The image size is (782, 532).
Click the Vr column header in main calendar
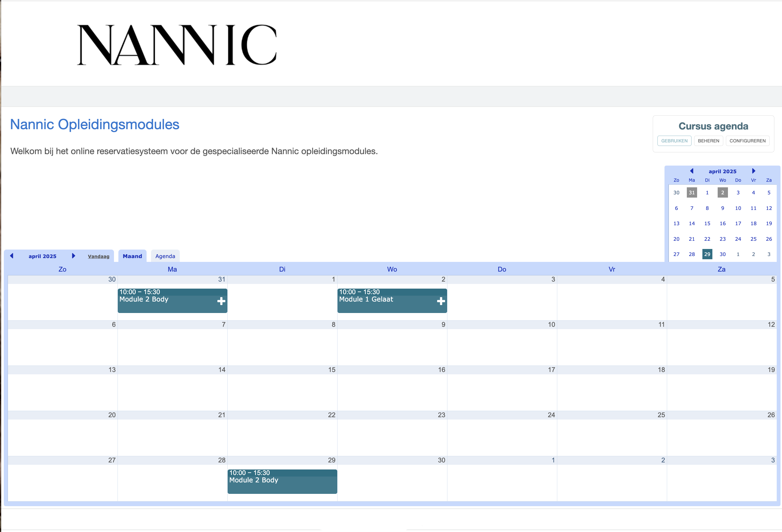coord(612,269)
